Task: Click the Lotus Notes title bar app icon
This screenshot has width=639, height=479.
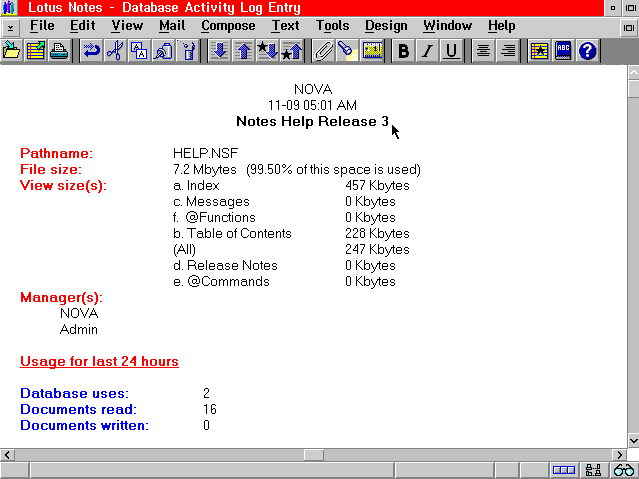Action: tap(9, 8)
